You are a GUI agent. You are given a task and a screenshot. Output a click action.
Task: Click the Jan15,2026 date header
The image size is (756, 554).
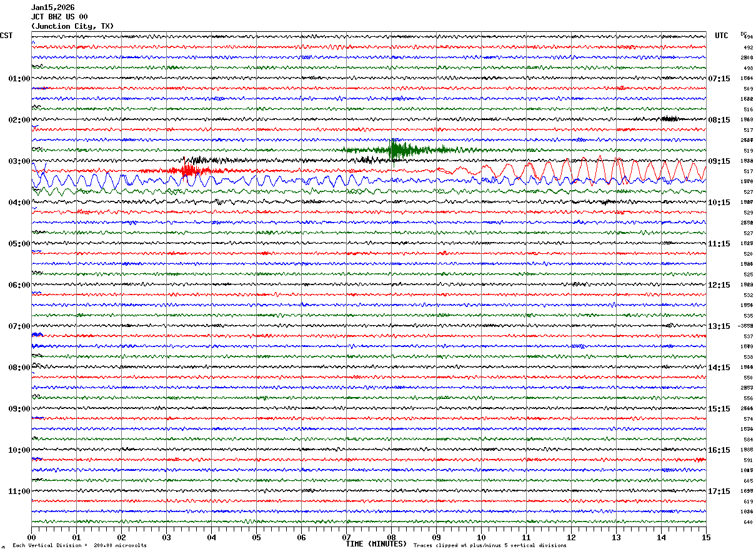pos(52,8)
